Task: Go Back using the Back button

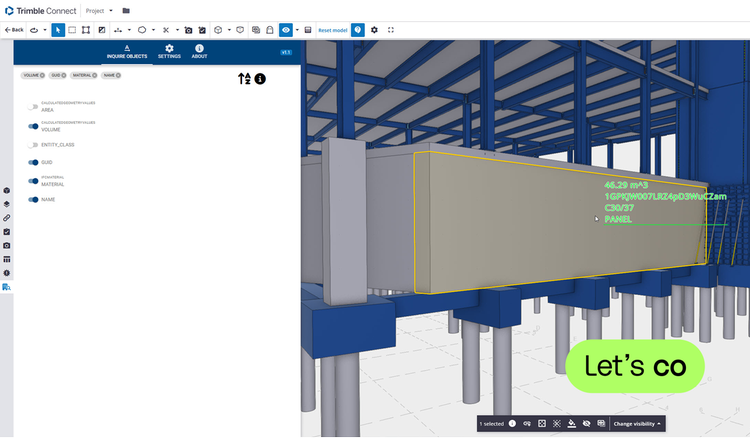Action: coord(14,30)
